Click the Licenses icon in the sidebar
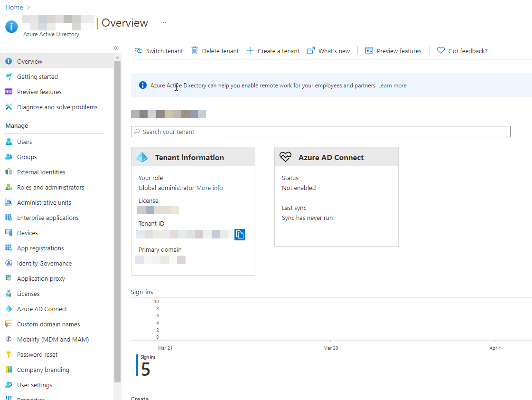Image resolution: width=532 pixels, height=400 pixels. [9, 294]
